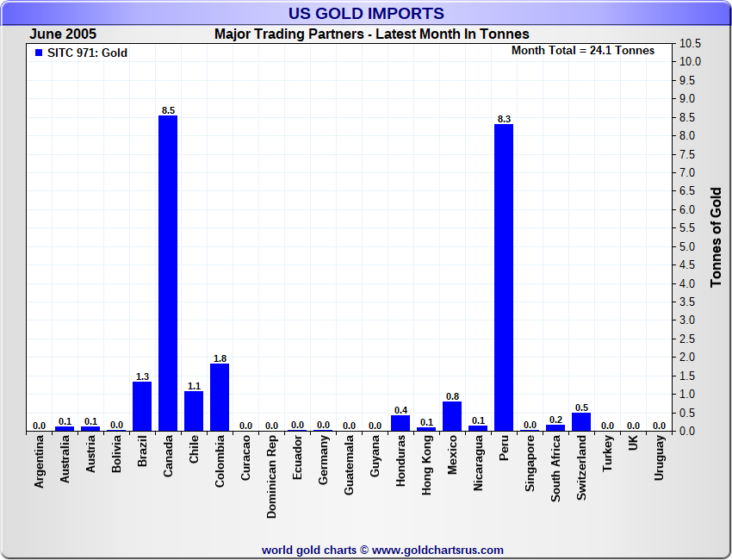Click the 8.3 value above Peru bar
The image size is (732, 560).
[504, 119]
